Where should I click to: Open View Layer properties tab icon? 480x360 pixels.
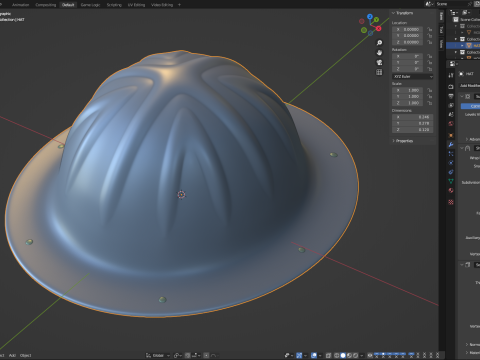451,105
